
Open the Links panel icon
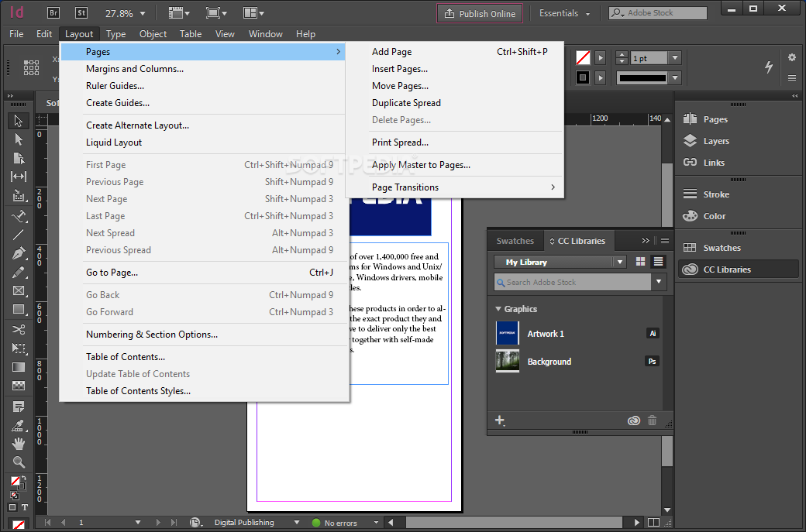pyautogui.click(x=690, y=163)
